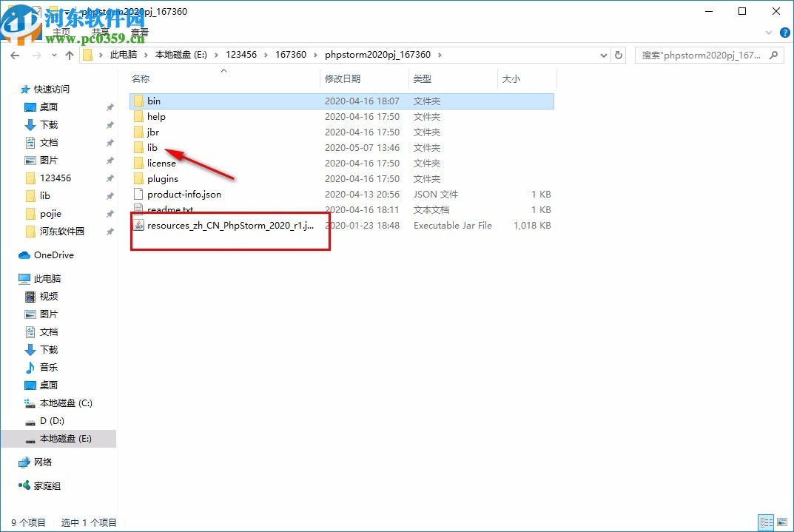Image resolution: width=794 pixels, height=532 pixels.
Task: Click inside the search input field
Action: pos(696,55)
